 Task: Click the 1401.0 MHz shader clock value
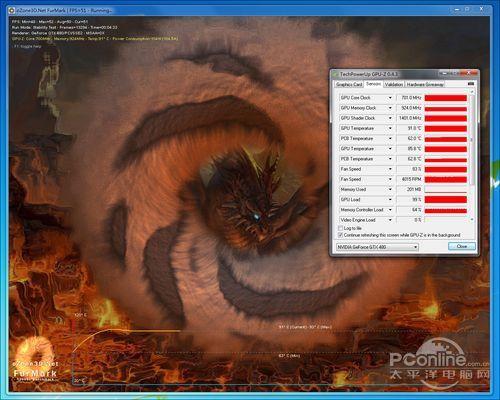(409, 118)
